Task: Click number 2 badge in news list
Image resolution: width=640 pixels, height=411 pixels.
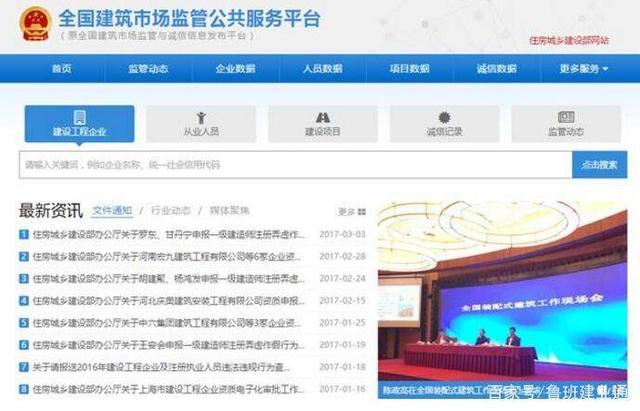Action: tap(24, 256)
